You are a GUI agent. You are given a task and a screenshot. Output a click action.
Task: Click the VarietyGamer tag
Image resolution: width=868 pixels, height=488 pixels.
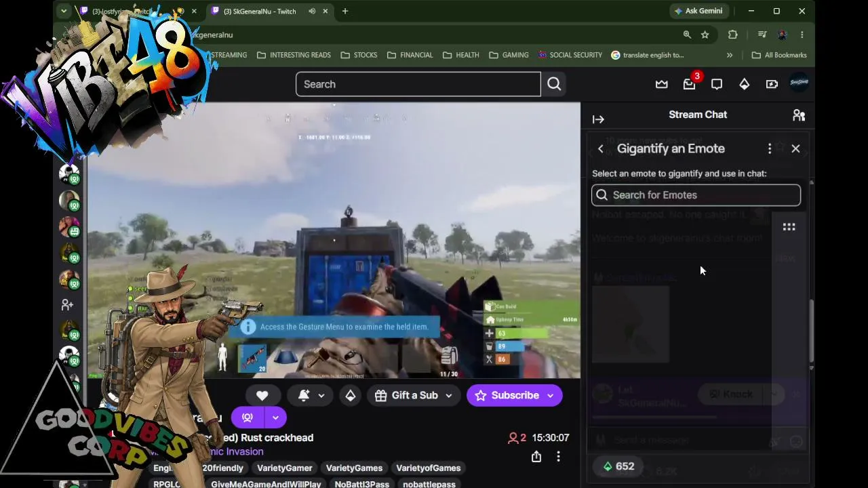[285, 468]
